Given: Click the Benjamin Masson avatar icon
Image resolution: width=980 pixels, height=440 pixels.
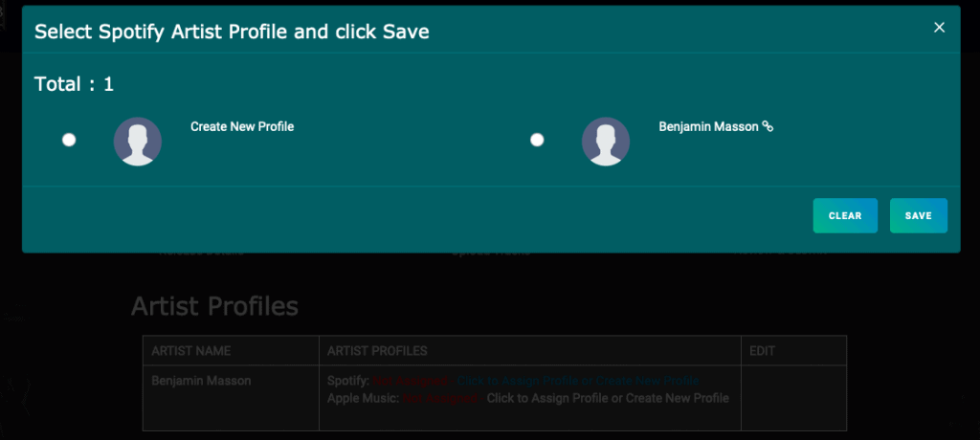Looking at the screenshot, I should (x=606, y=142).
